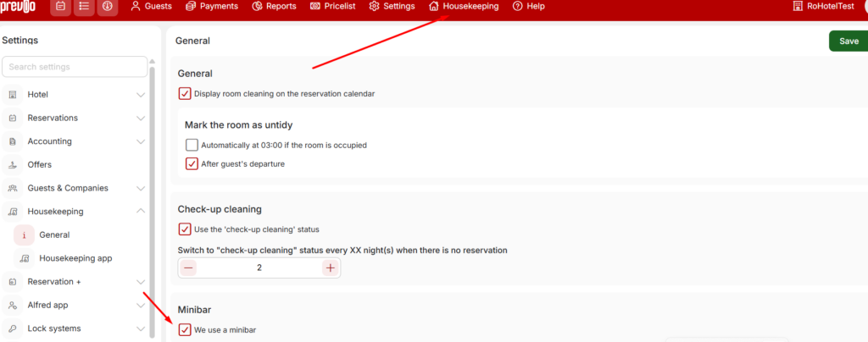The width and height of the screenshot is (868, 342).
Task: Expand the Accounting settings chevron
Action: (142, 141)
